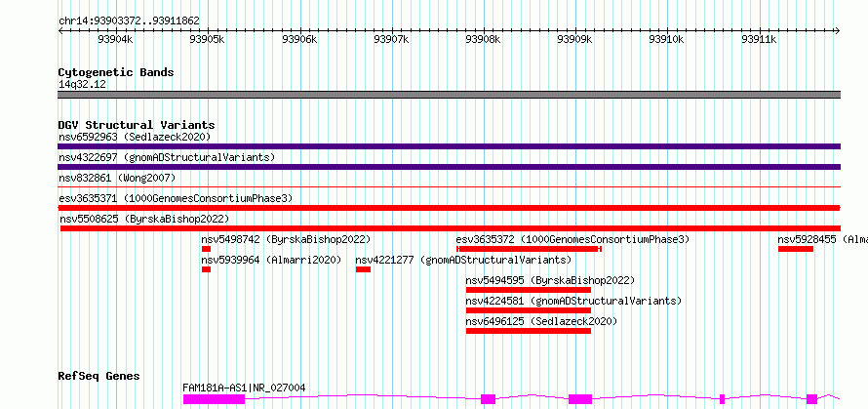Viewport: 868px width, 409px height.
Task: Open variant esv3635371 (1000GenomesConsortiumPhase3) label
Action: tap(176, 198)
